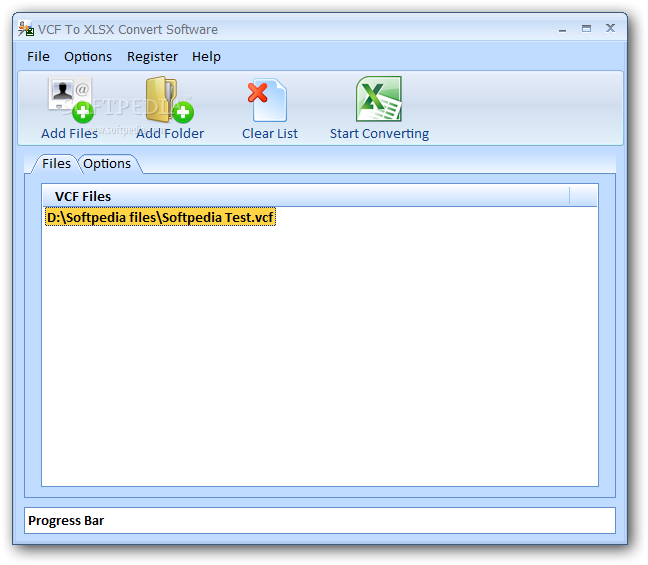Close the VCF To XLSX window
The width and height of the screenshot is (648, 565).
point(610,28)
